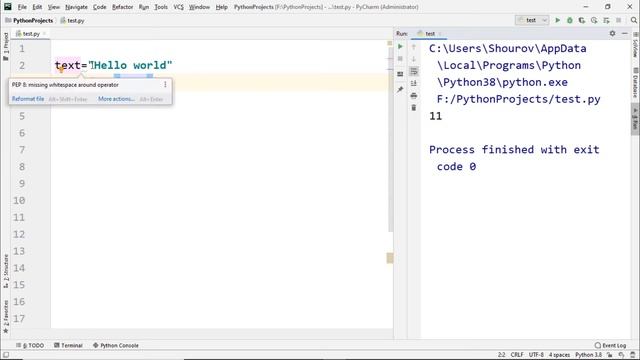Click CRLF line separator in status bar
The image size is (640, 360).
517,355
